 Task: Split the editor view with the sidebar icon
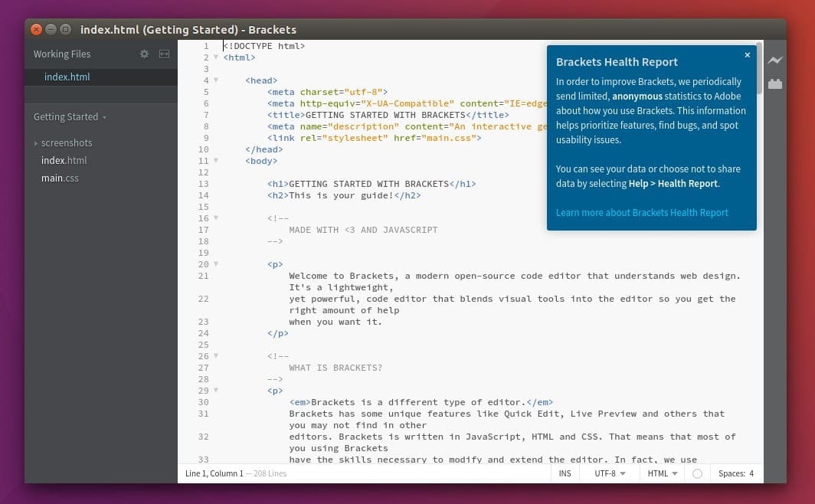click(x=164, y=54)
